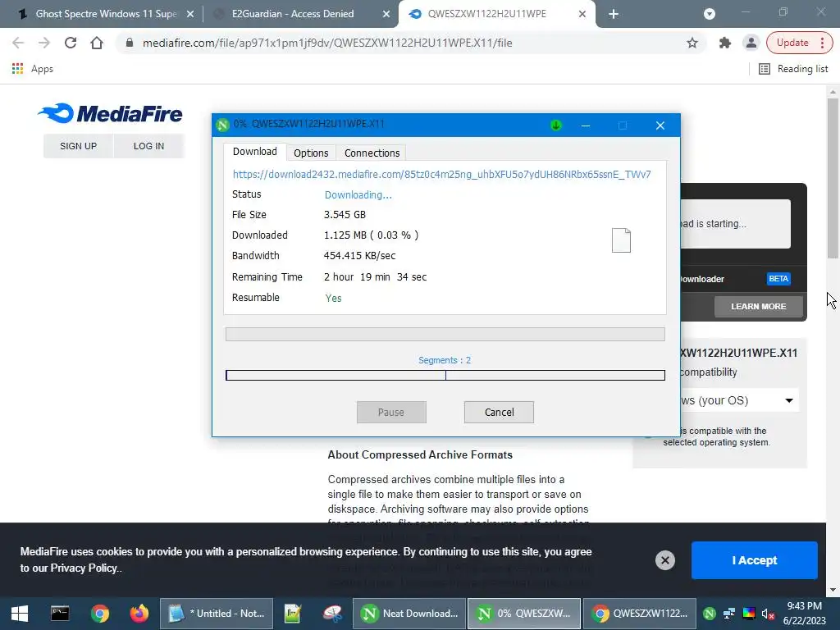Switch to 0% QWESZXW download taskbar window
The image size is (840, 630).
click(524, 614)
